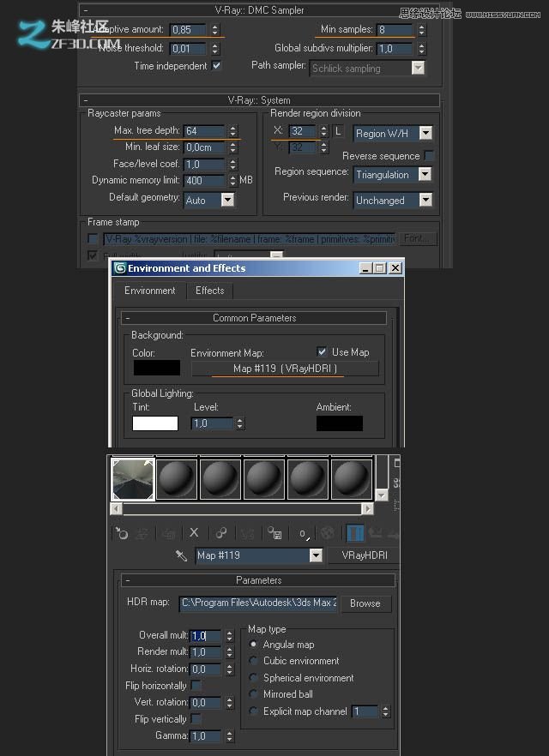Select the second gray sphere sample slot
Screen dimensions: 549x756
click(x=177, y=479)
